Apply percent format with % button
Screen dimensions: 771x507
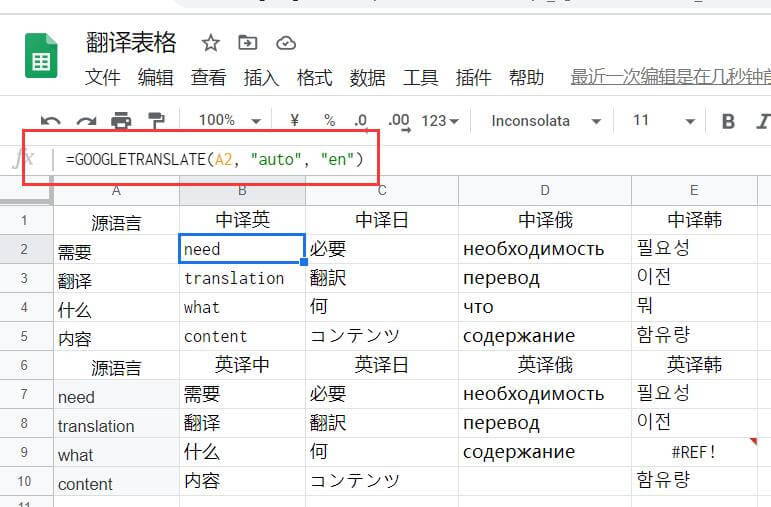tap(329, 120)
